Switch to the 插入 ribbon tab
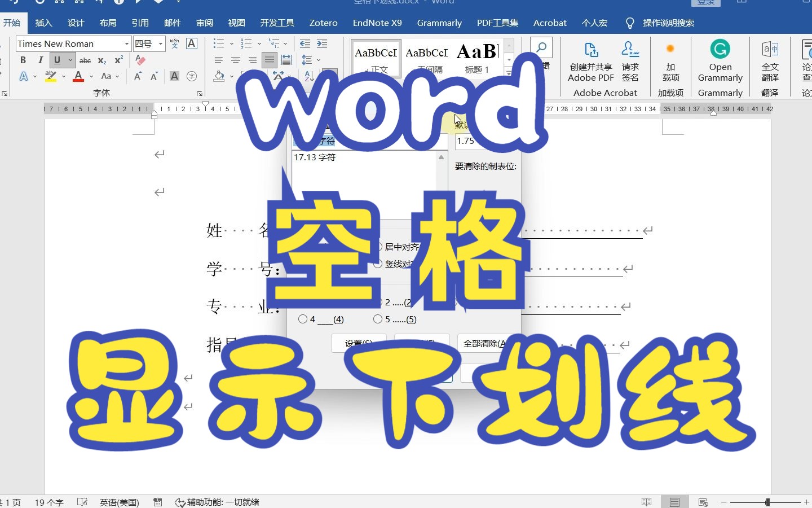Image resolution: width=812 pixels, height=508 pixels. [x=44, y=23]
